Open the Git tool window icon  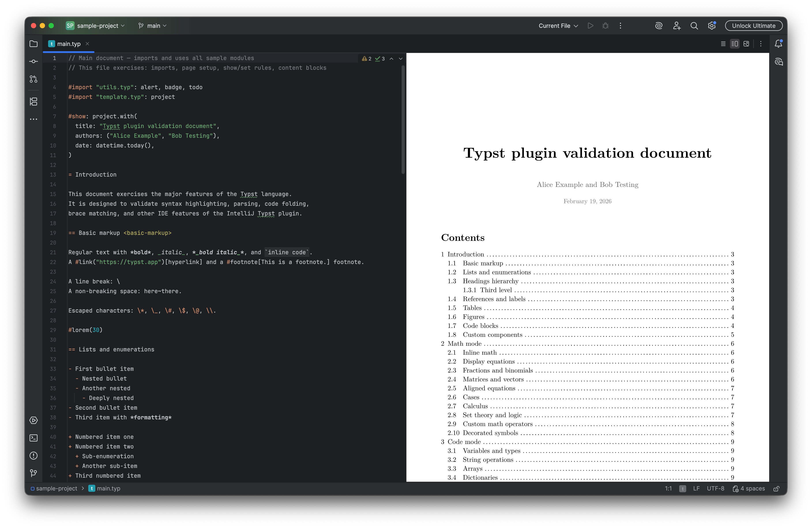[34, 473]
